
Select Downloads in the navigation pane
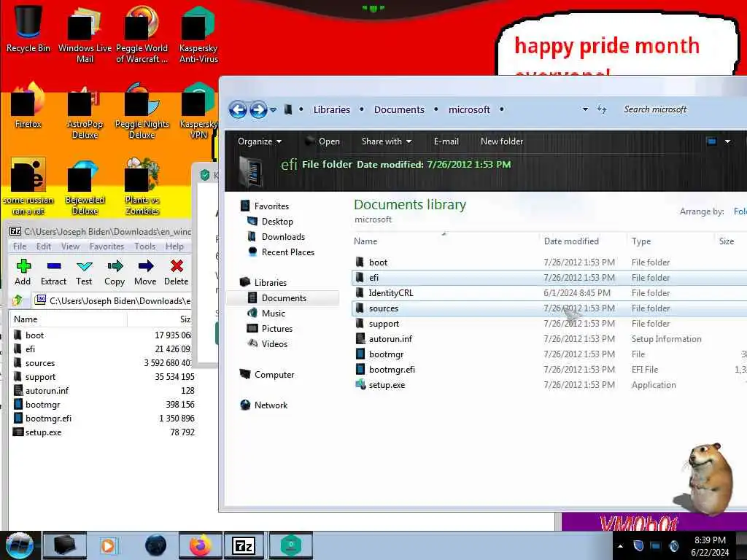pos(283,237)
